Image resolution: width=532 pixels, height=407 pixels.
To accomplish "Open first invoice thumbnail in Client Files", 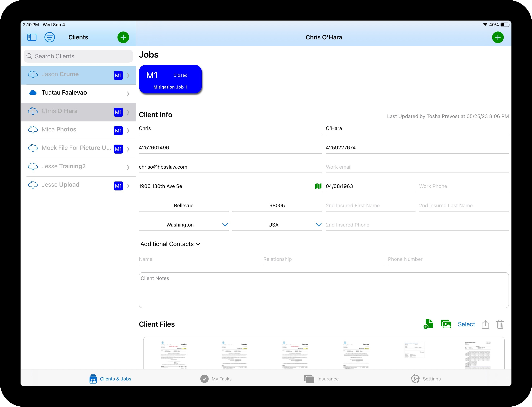I will pyautogui.click(x=173, y=355).
